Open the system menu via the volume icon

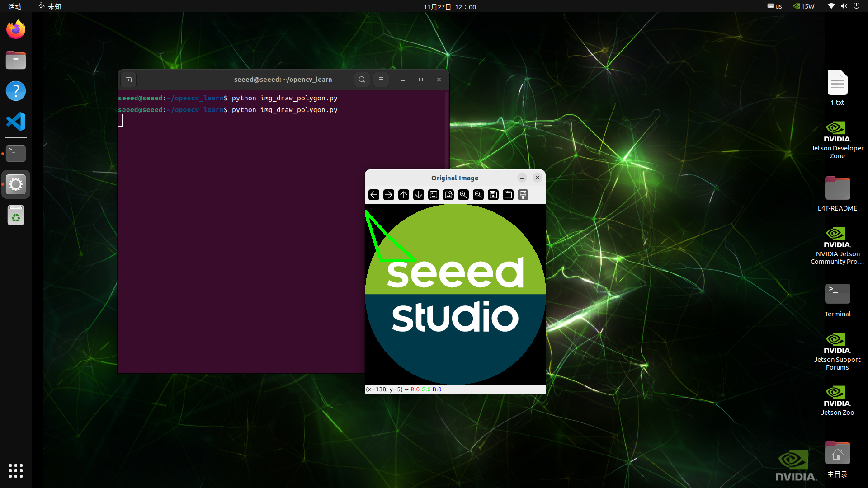[x=844, y=6]
